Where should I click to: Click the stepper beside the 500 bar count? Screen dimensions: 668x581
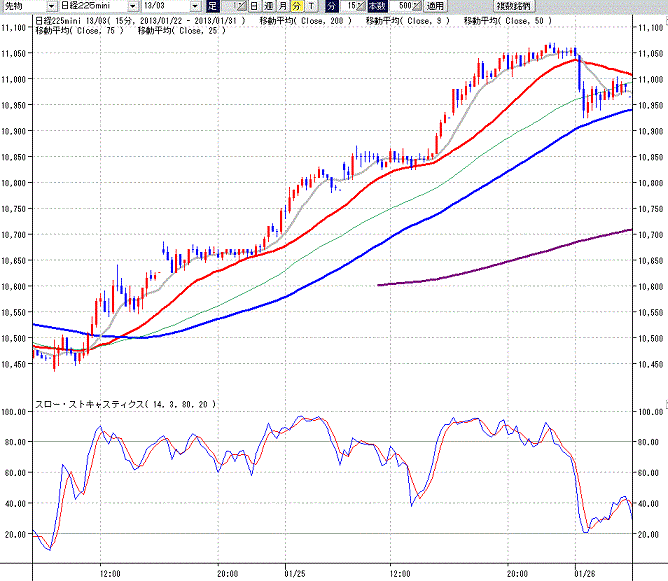(x=417, y=6)
